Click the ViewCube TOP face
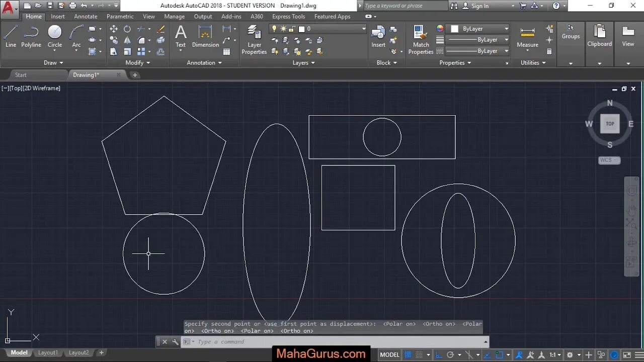The height and width of the screenshot is (362, 644). [610, 124]
